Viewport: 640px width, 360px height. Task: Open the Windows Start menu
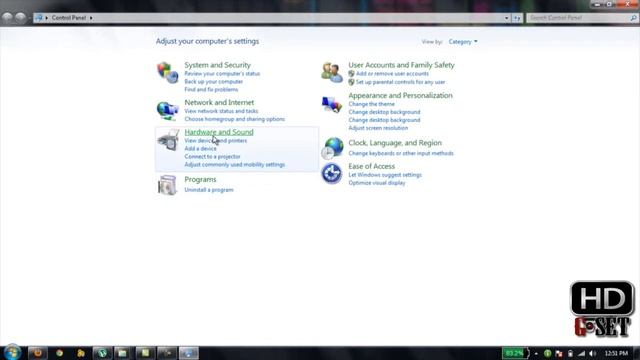(12, 352)
